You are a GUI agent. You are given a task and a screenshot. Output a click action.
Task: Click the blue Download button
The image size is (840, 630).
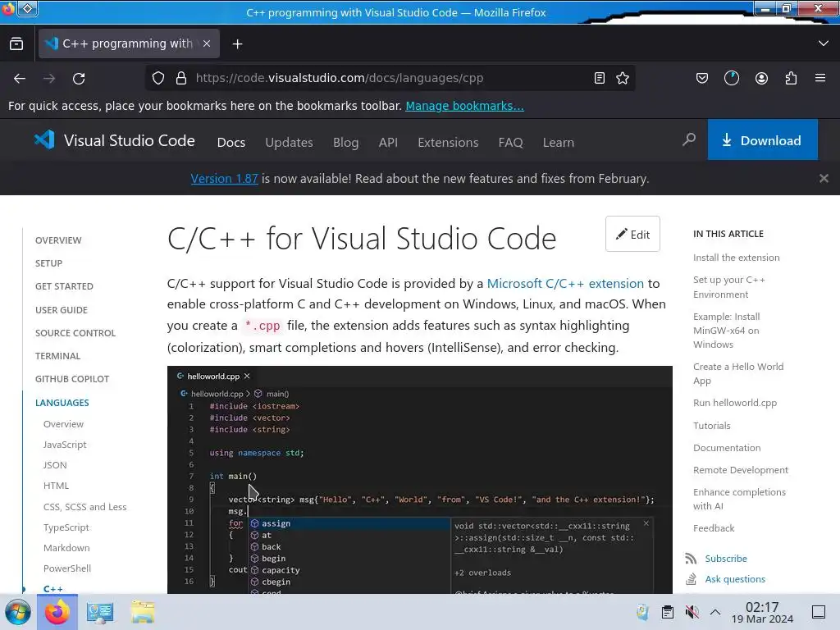click(x=762, y=139)
